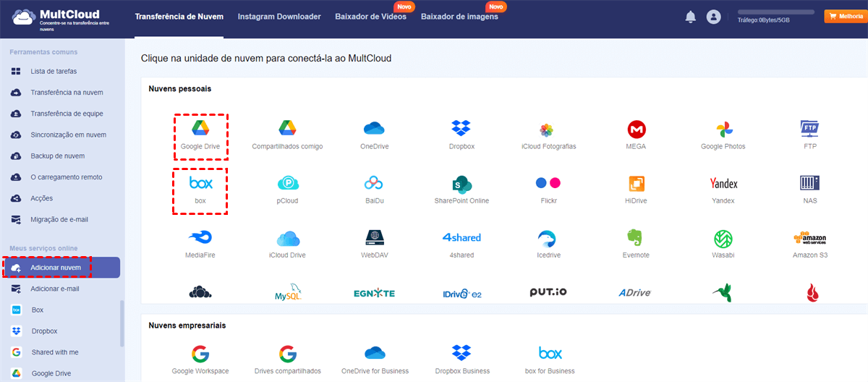The height and width of the screenshot is (382, 868).
Task: Add IDrive e2 storage
Action: [x=461, y=293]
